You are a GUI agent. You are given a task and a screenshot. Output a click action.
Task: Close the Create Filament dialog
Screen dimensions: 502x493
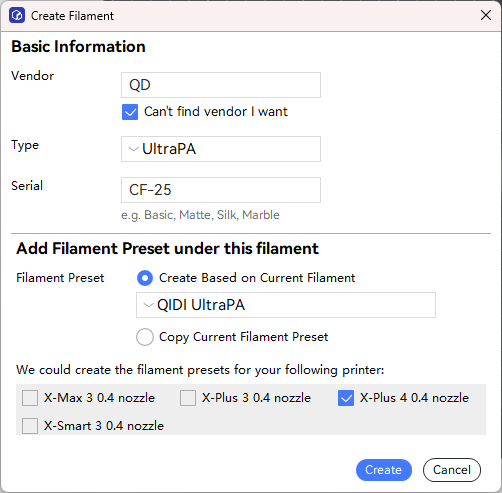[486, 15]
